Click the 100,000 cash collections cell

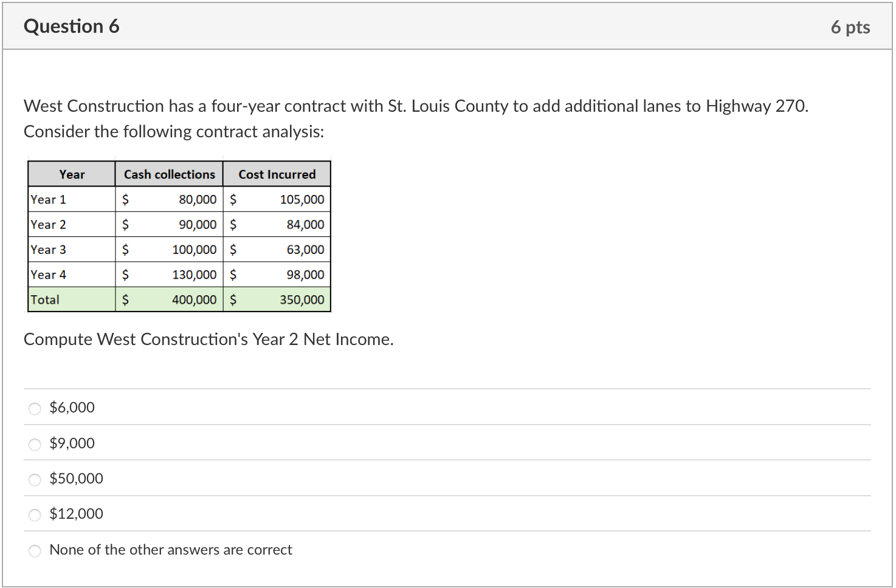click(170, 250)
